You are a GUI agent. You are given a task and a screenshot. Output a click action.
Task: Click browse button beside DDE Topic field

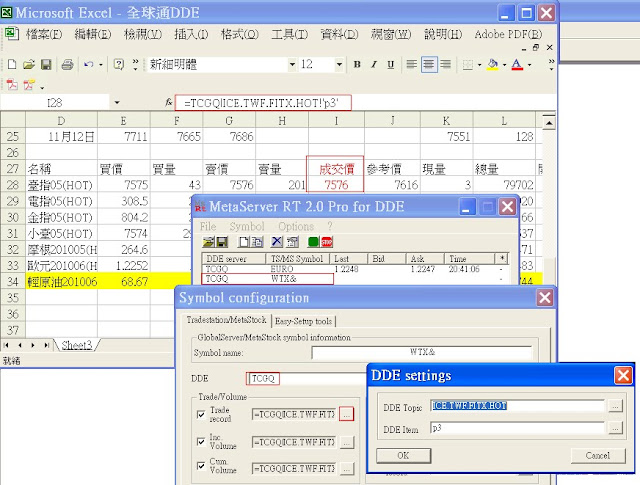pos(616,406)
